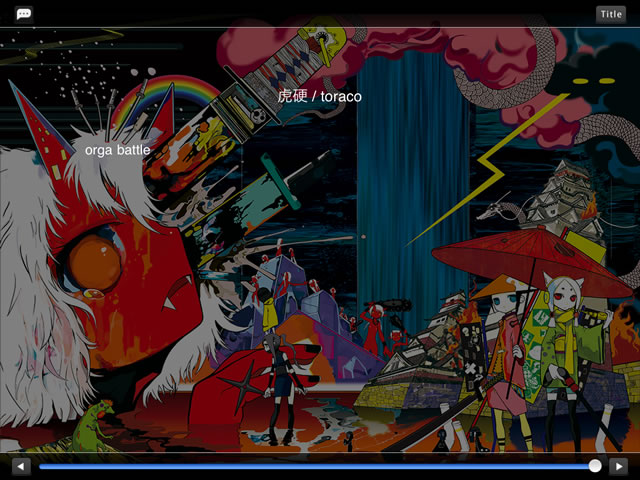The image size is (640, 480).
Task: Tap the Title button
Action: [611, 14]
